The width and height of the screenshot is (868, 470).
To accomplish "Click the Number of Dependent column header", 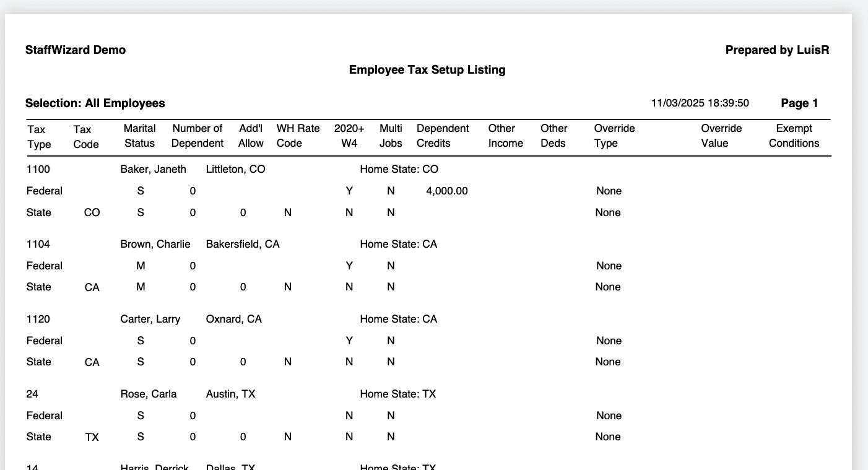I will coord(197,136).
